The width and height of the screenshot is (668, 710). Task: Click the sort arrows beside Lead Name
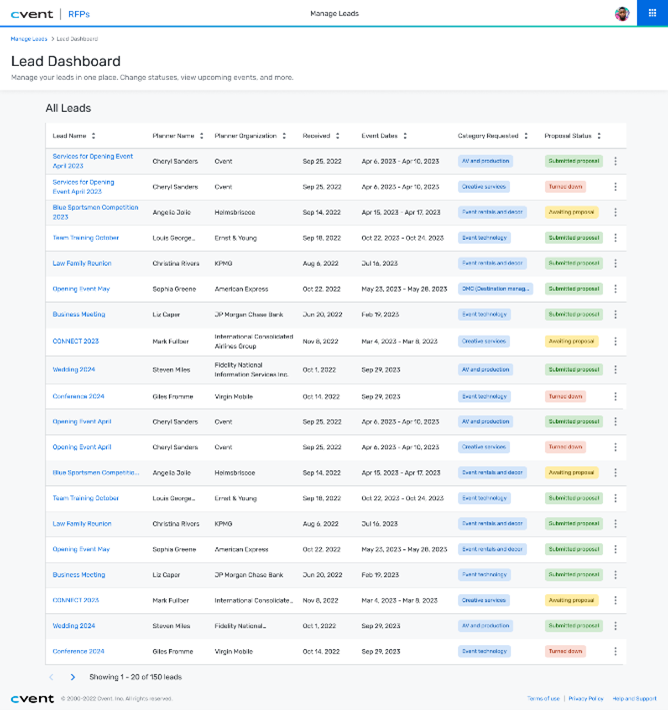click(x=94, y=136)
